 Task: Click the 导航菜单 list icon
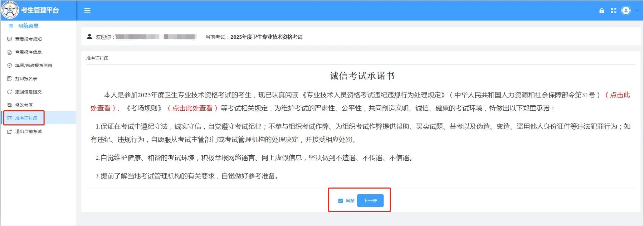[11, 26]
